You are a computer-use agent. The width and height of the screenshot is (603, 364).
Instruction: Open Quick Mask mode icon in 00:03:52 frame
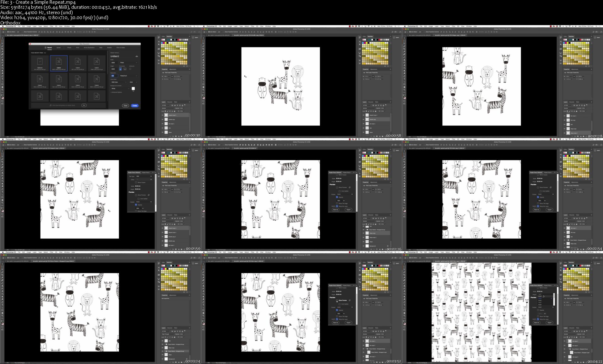click(x=203, y=327)
